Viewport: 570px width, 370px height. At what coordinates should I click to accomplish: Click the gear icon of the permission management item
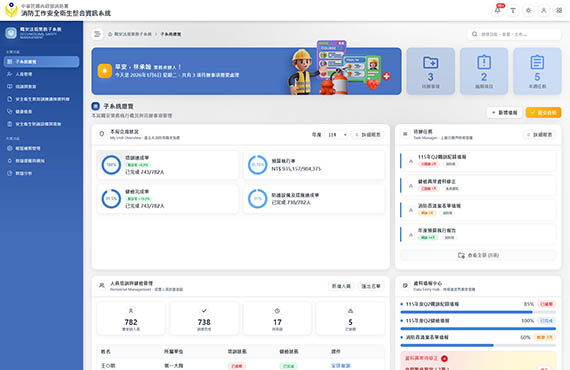click(10, 148)
